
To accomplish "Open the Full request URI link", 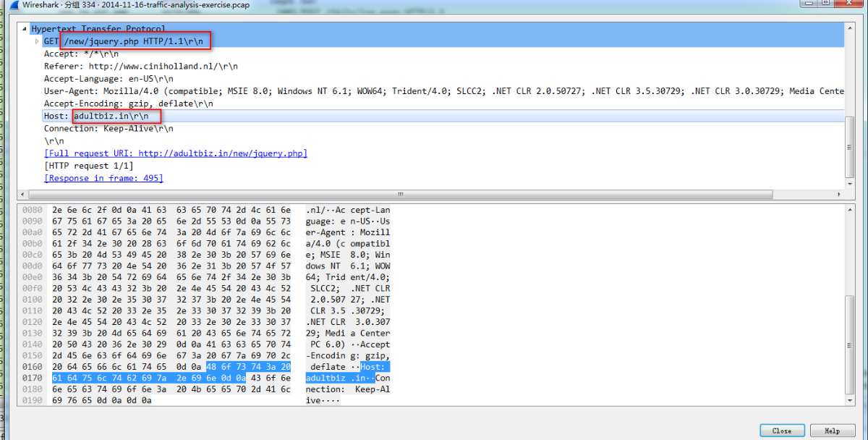I will pos(176,153).
